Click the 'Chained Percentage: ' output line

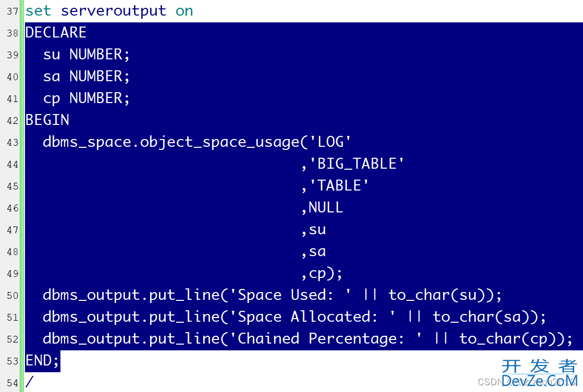[x=307, y=339]
